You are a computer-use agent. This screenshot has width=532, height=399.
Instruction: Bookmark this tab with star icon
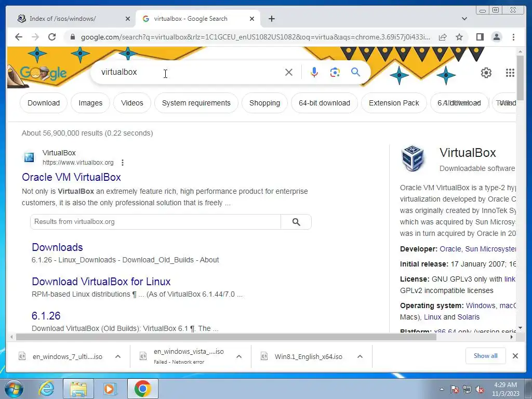459,37
